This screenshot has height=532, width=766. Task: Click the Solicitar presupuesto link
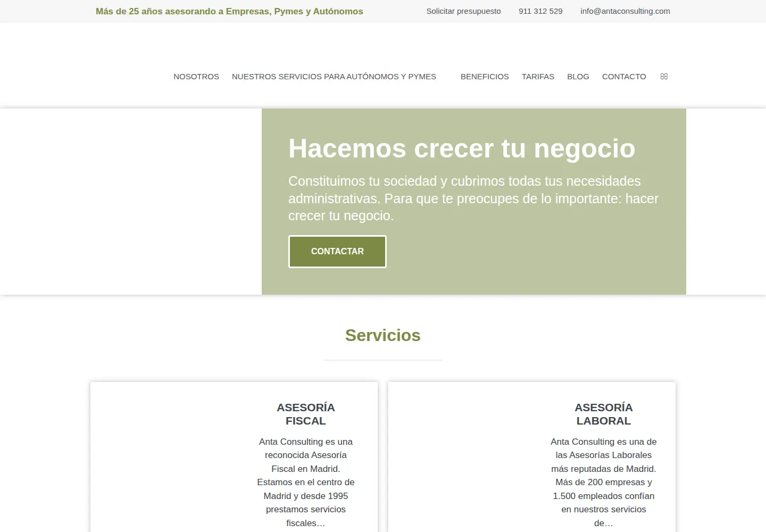tap(463, 11)
